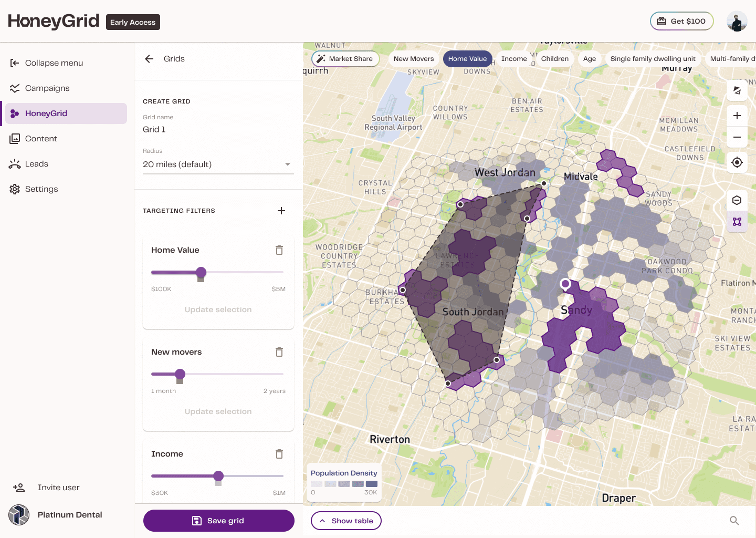Expand the Show table panel

click(x=346, y=521)
